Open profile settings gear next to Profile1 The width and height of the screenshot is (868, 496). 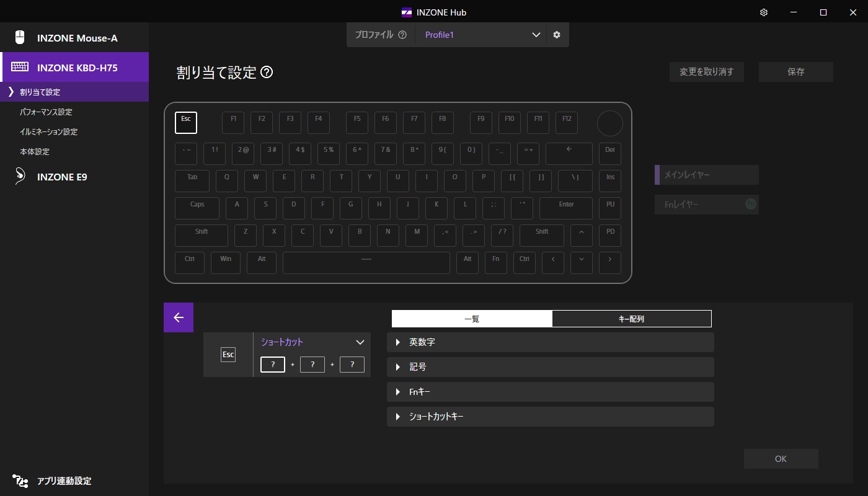(x=557, y=35)
